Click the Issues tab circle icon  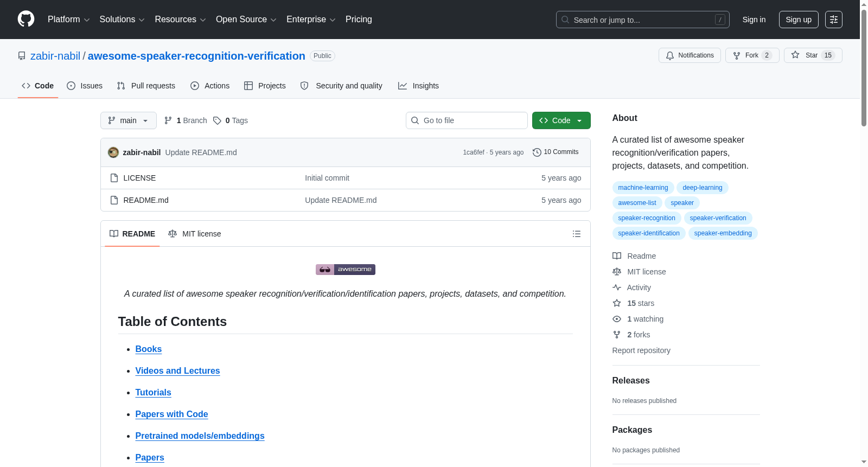click(71, 86)
